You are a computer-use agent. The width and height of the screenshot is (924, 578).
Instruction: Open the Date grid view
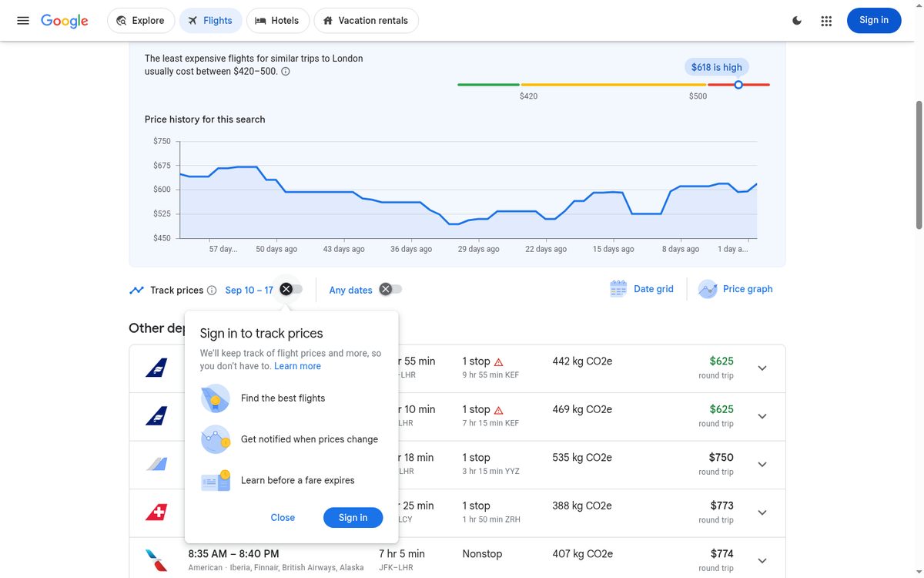point(642,289)
